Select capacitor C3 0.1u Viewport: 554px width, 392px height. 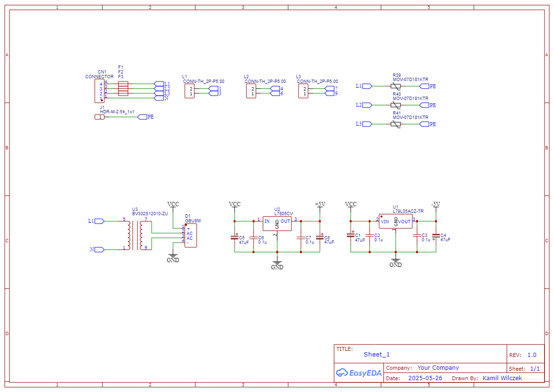[417, 235]
